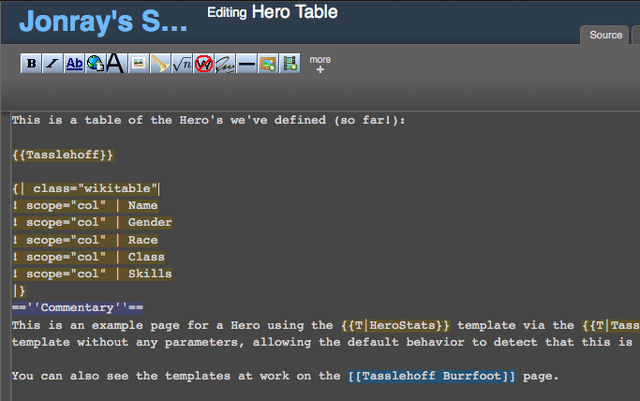
Task: Click the scope="col" | Gender row
Action: [x=92, y=223]
